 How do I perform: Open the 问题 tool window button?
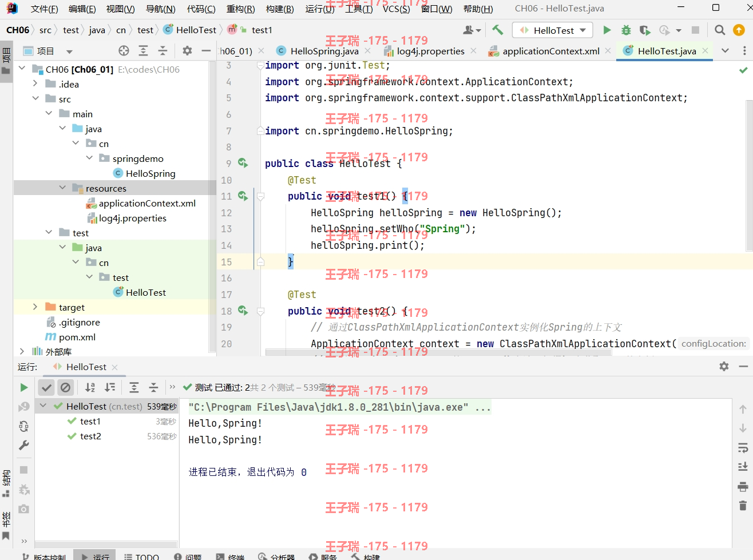(x=187, y=556)
